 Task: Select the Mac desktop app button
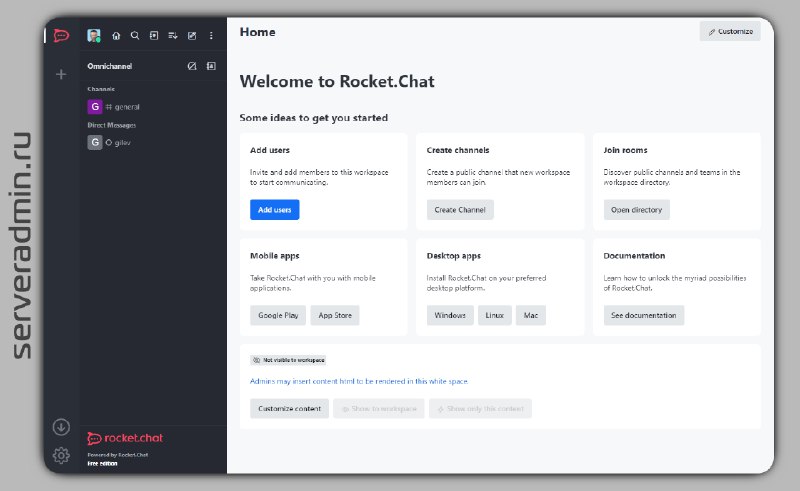[x=531, y=315]
